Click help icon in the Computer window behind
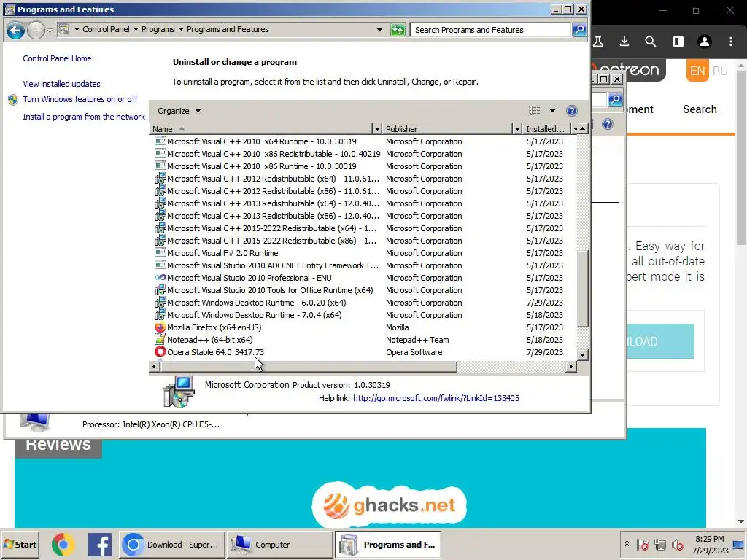 (608, 124)
